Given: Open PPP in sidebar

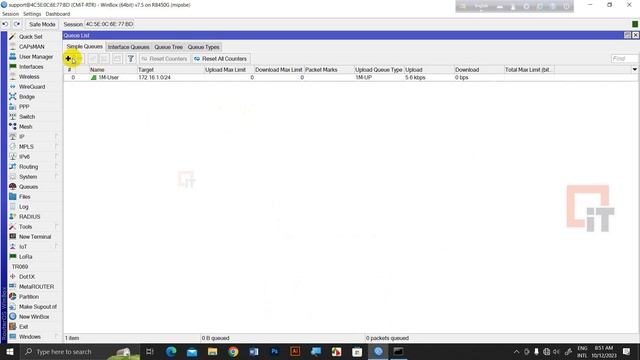Looking at the screenshot, I should pyautogui.click(x=24, y=107).
